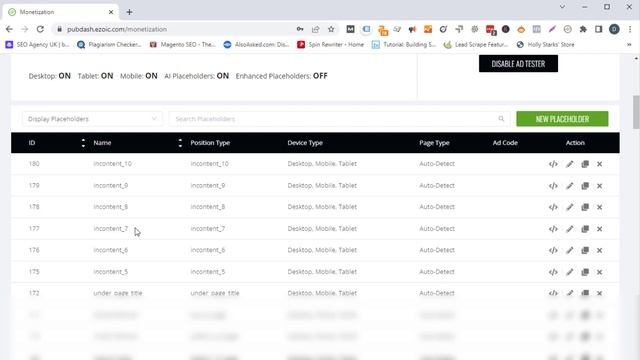This screenshot has width=640, height=360.
Task: Duplicate the incontent_6 placeholder
Action: pyautogui.click(x=585, y=250)
